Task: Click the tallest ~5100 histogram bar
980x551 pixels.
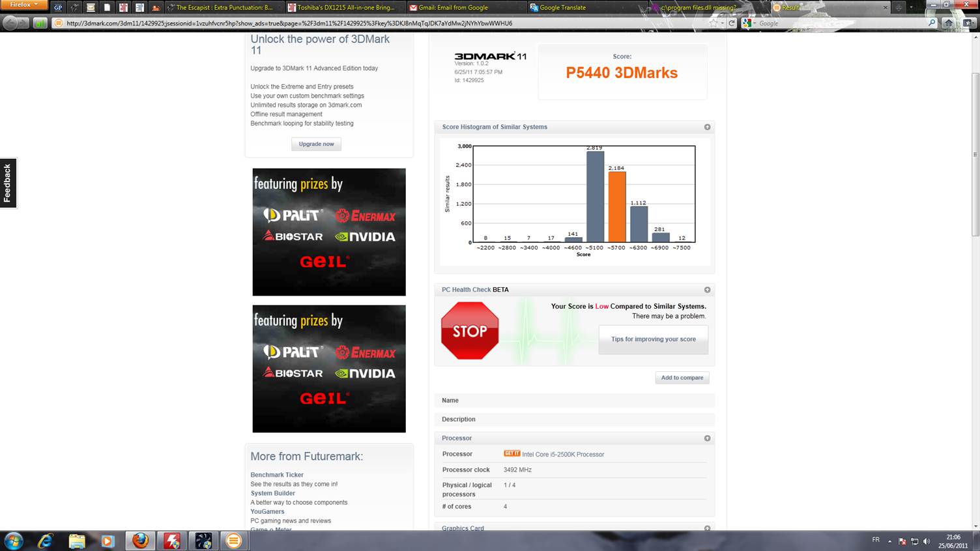Action: 595,197
